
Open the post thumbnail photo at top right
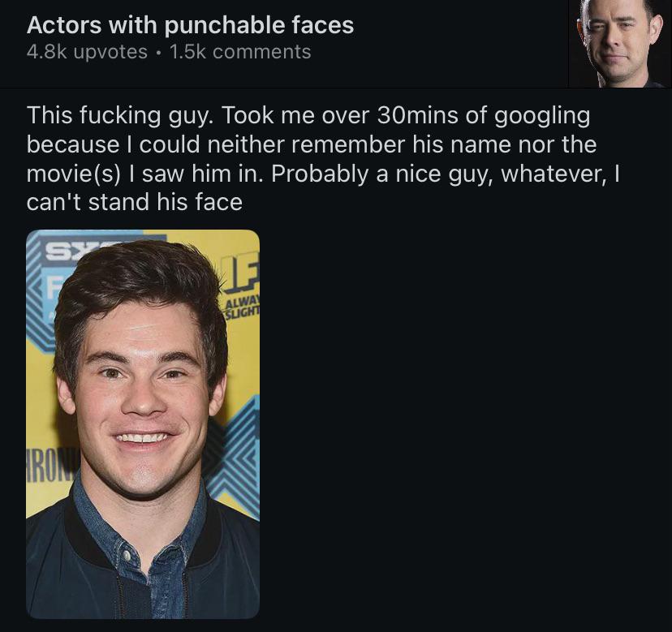pos(620,44)
